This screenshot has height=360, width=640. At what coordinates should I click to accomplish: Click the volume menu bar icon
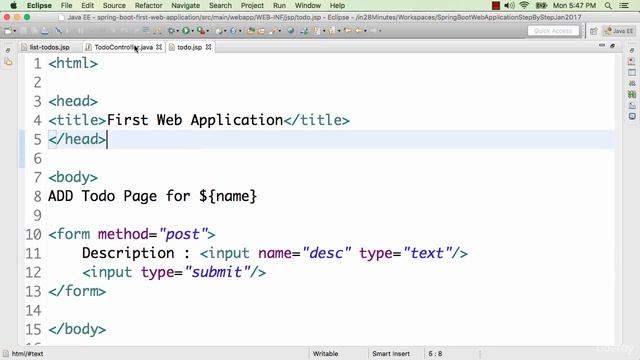click(509, 6)
